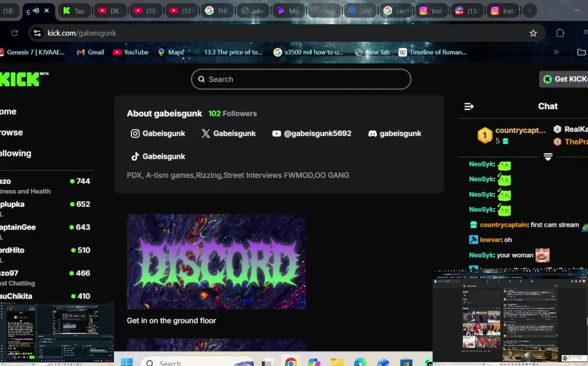
Task: Click the KICK logo
Action: [x=24, y=79]
